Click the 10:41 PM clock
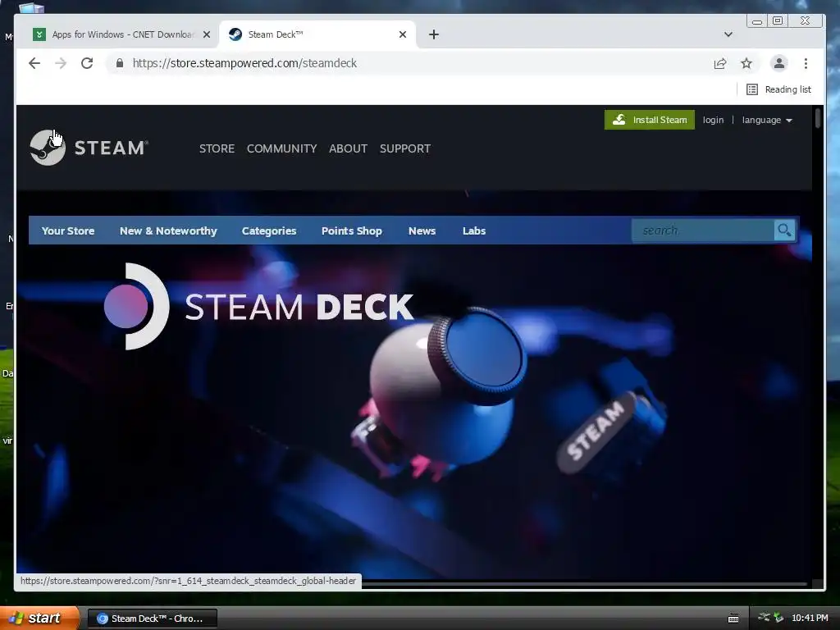This screenshot has width=840, height=630. (810, 619)
